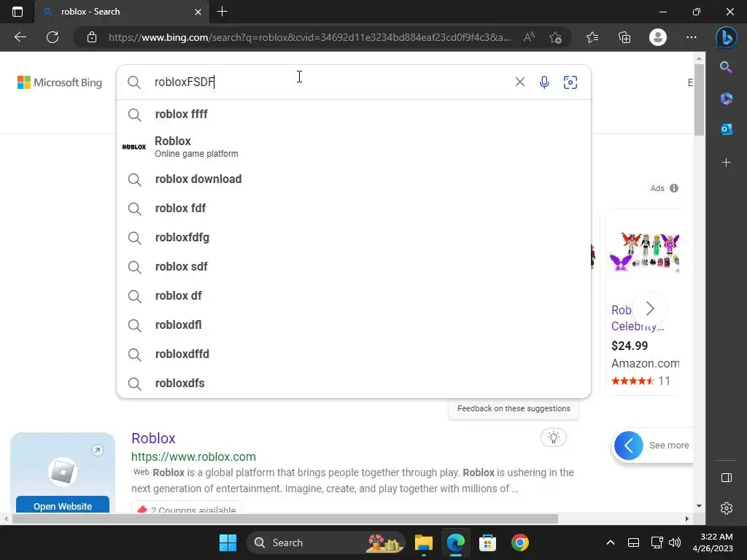Screen dimensions: 747x560
Task: Click the Ads info icon
Action: click(x=673, y=188)
